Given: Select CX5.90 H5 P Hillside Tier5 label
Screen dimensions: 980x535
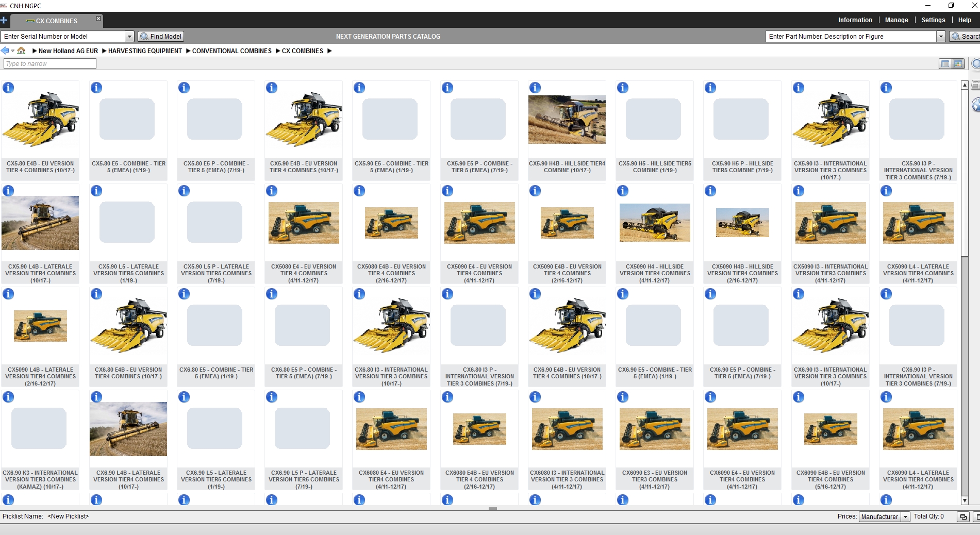Looking at the screenshot, I should click(742, 167).
